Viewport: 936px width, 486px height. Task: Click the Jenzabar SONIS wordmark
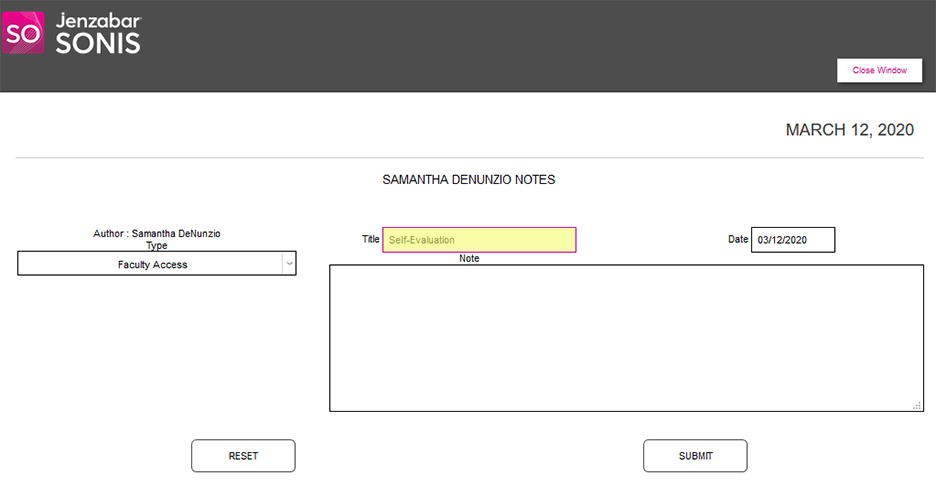(99, 32)
